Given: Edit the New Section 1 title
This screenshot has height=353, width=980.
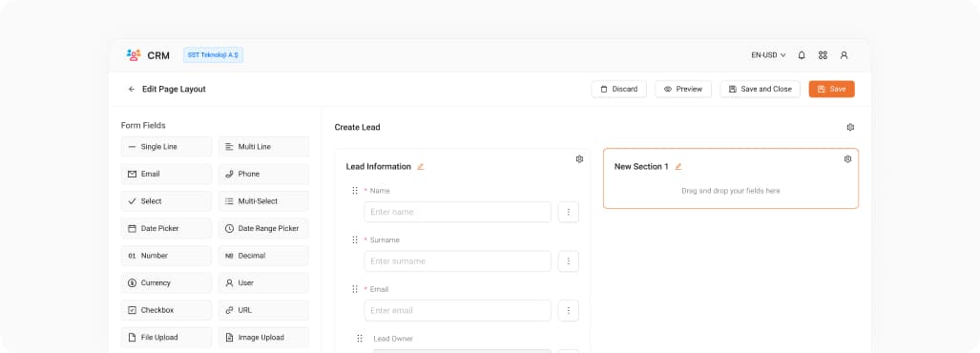Looking at the screenshot, I should point(678,167).
